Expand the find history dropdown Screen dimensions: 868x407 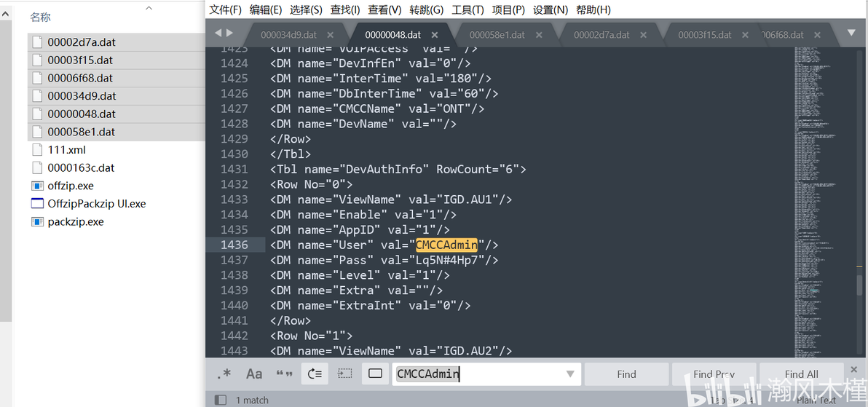[x=570, y=374]
